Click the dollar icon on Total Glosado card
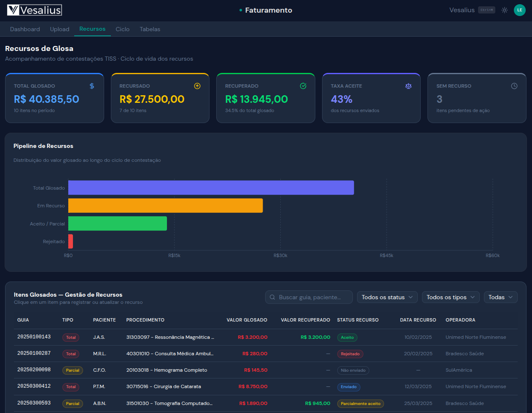 pos(92,86)
